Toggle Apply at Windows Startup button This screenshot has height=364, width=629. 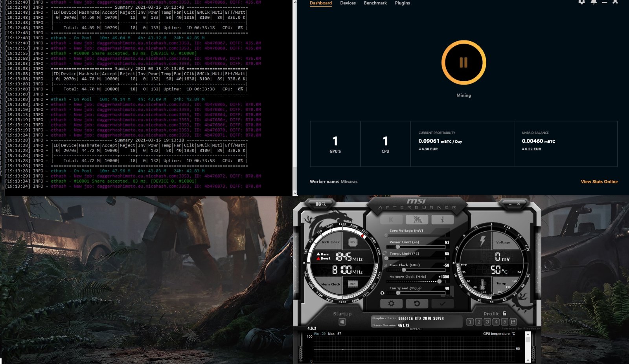point(342,322)
